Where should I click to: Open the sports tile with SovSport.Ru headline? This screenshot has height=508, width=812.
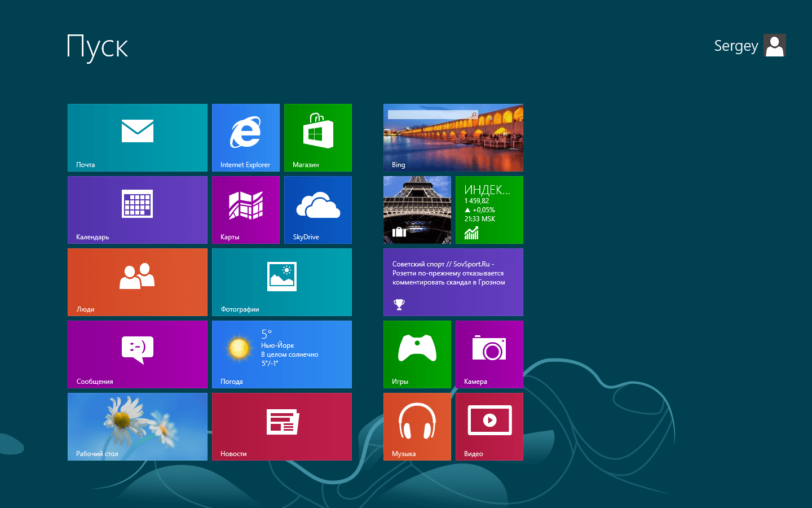453,282
